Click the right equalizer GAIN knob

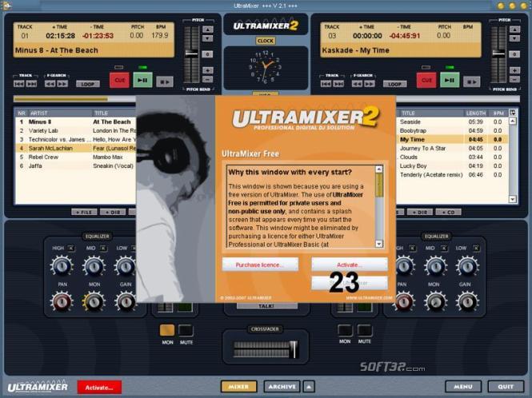click(467, 301)
